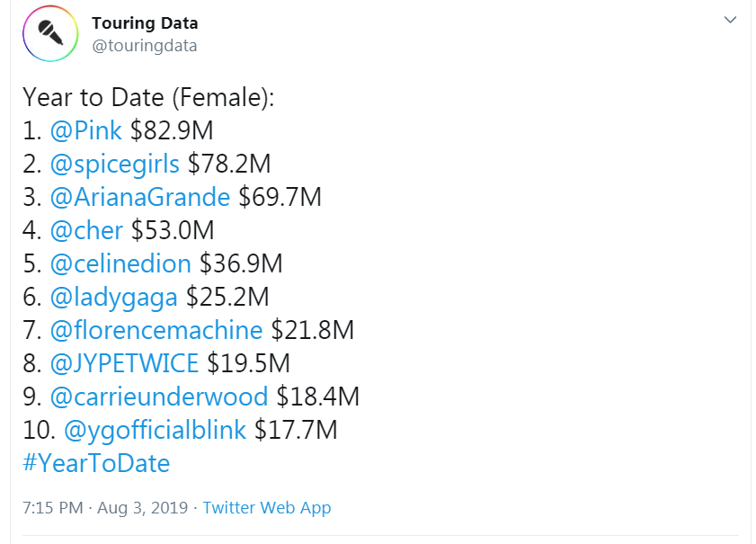Click the Year to Date (Female) tweet text

pos(148,97)
